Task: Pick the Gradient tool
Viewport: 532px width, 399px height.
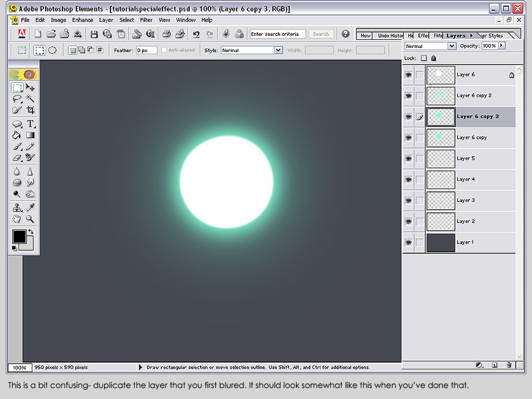Action: pyautogui.click(x=30, y=135)
